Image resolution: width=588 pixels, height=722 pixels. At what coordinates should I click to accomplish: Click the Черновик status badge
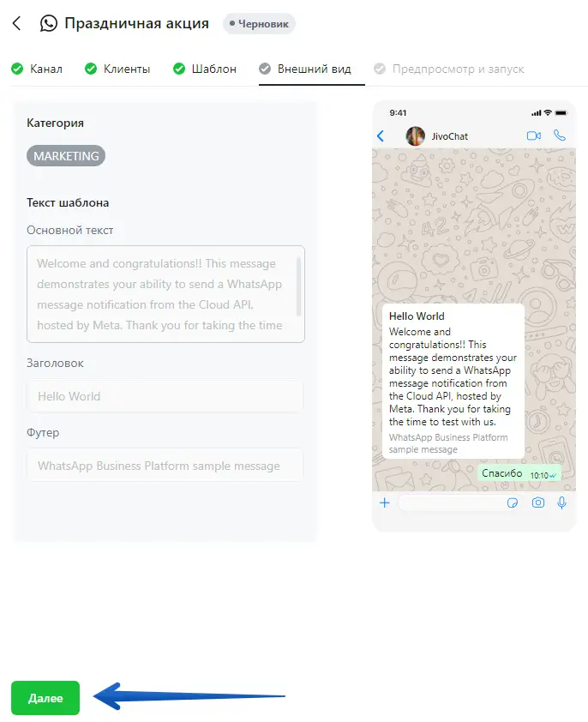click(259, 23)
